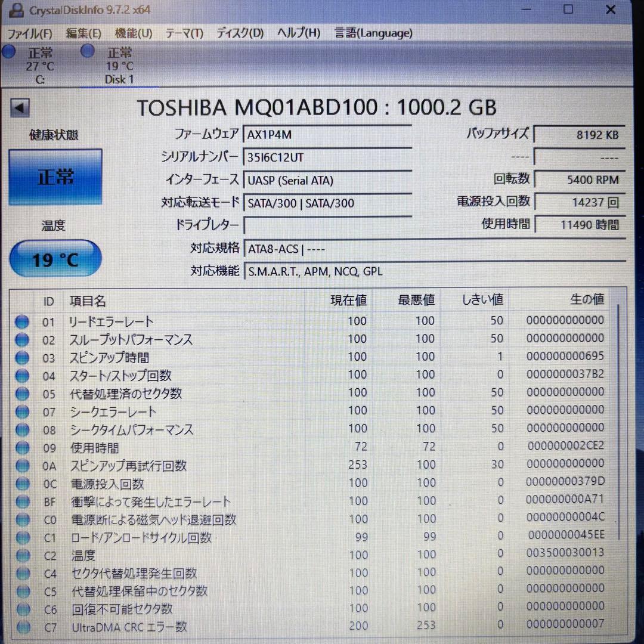
Task: Click raw value 000000000695 in row 03
Action: click(565, 355)
